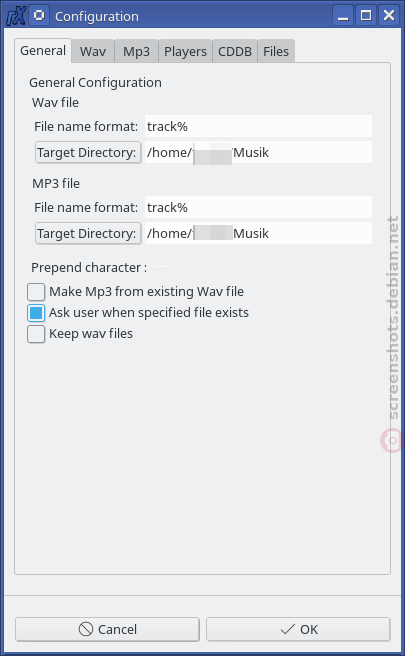
Task: Show the Files tab
Action: click(276, 51)
